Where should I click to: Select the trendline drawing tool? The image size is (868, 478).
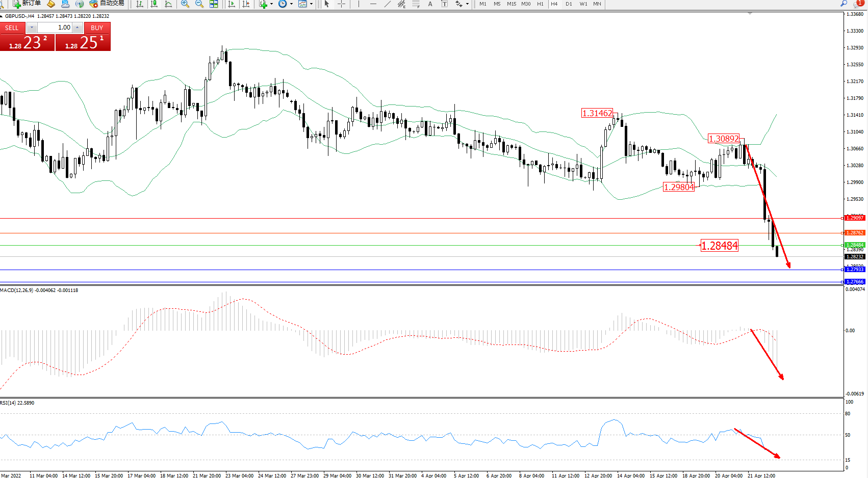point(388,4)
